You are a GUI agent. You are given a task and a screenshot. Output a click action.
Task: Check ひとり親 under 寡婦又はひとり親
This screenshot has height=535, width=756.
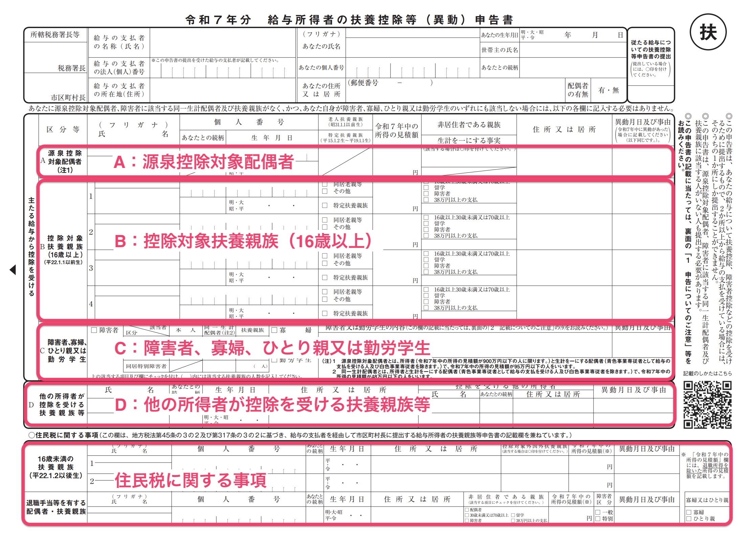(x=689, y=519)
